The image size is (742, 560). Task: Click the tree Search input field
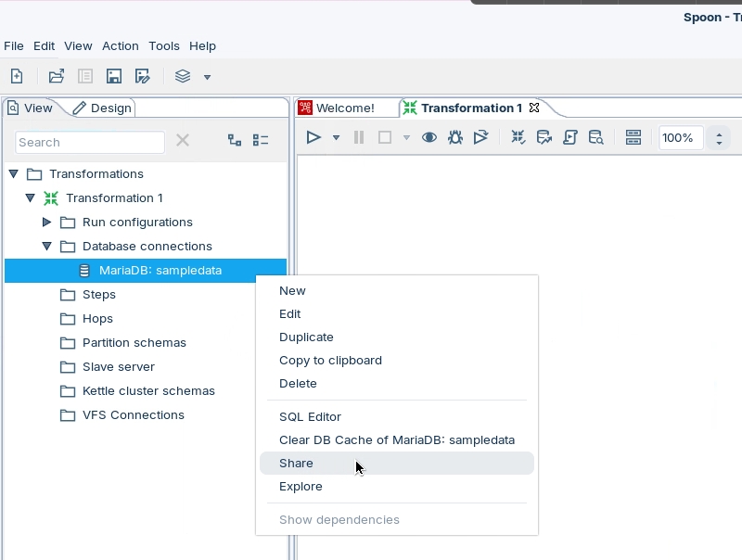pos(90,142)
